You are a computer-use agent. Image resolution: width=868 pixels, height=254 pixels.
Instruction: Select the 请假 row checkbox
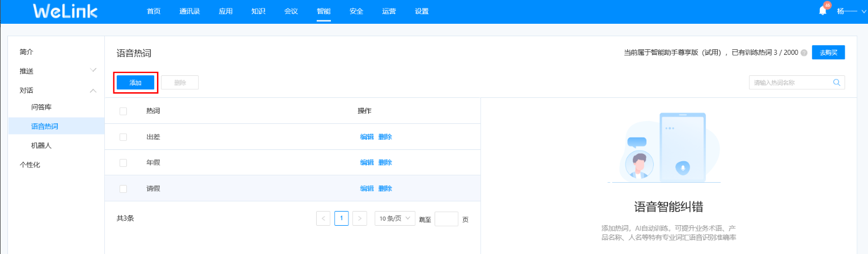coord(123,189)
